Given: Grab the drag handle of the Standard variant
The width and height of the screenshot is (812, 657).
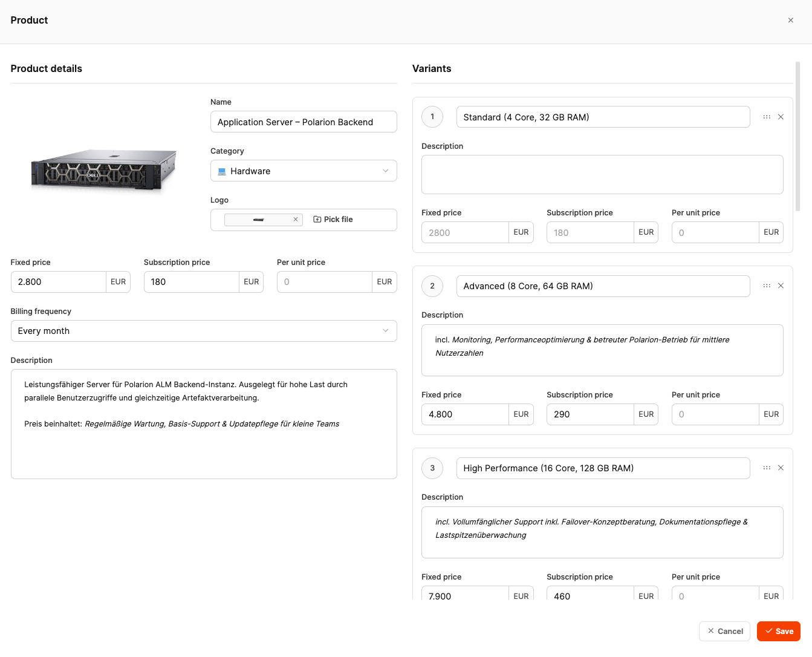Looking at the screenshot, I should pyautogui.click(x=767, y=117).
